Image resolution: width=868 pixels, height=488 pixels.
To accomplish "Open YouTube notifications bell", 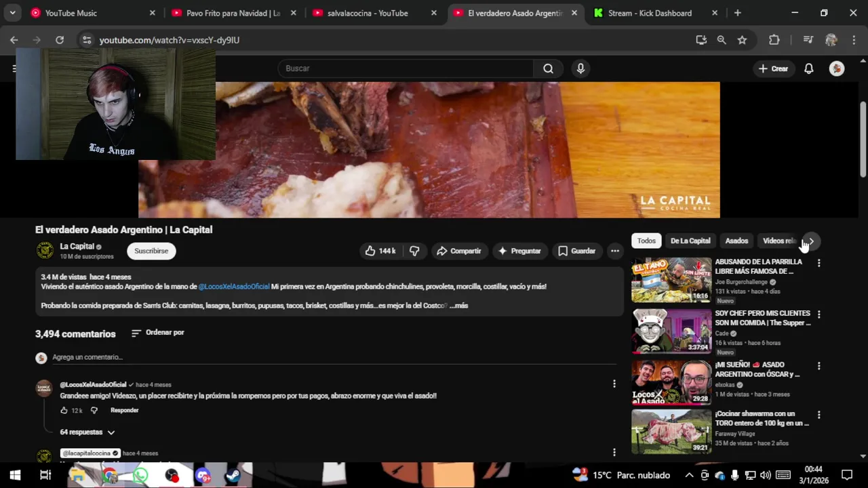I will tap(808, 68).
